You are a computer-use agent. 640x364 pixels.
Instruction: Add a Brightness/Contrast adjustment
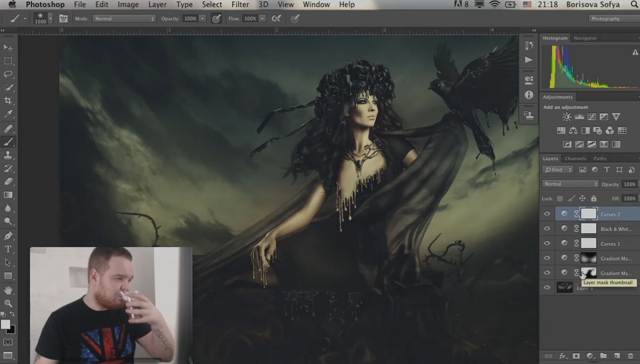[566, 117]
